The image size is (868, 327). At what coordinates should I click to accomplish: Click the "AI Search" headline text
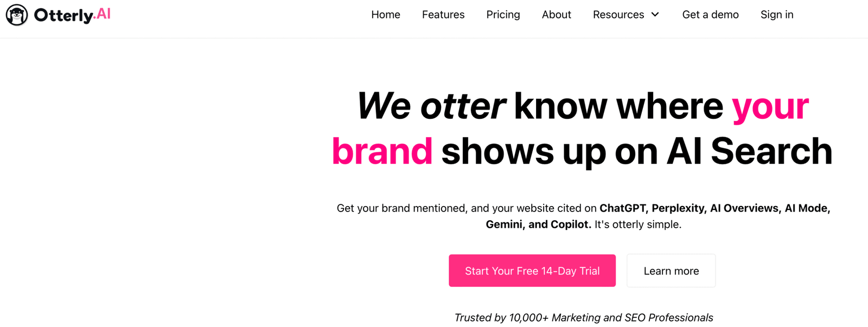tap(749, 151)
